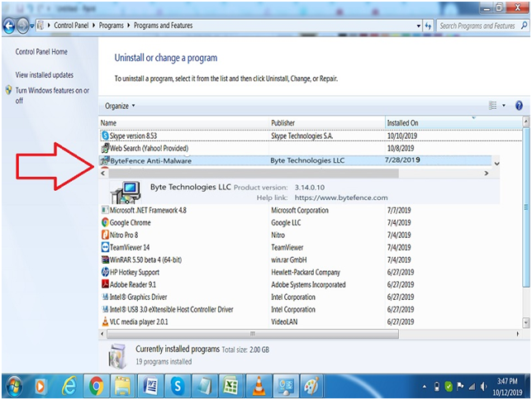Click the change view icon
This screenshot has width=532, height=400.
tap(492, 106)
